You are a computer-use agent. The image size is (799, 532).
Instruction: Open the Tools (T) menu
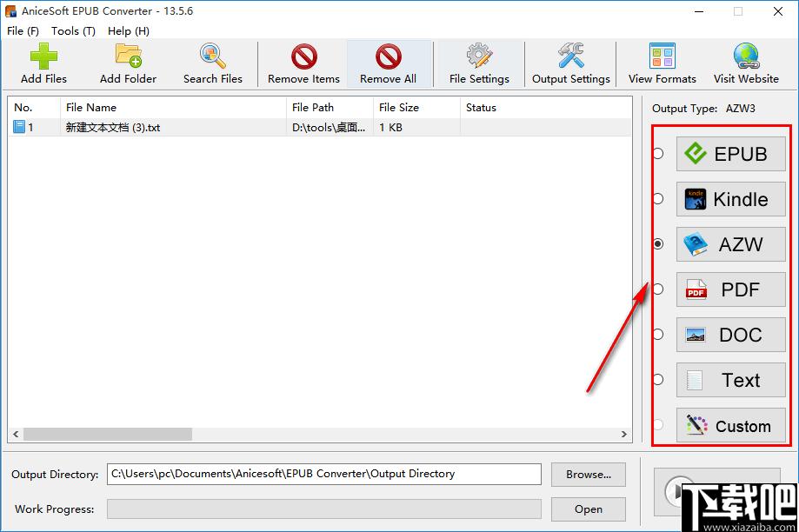(73, 31)
